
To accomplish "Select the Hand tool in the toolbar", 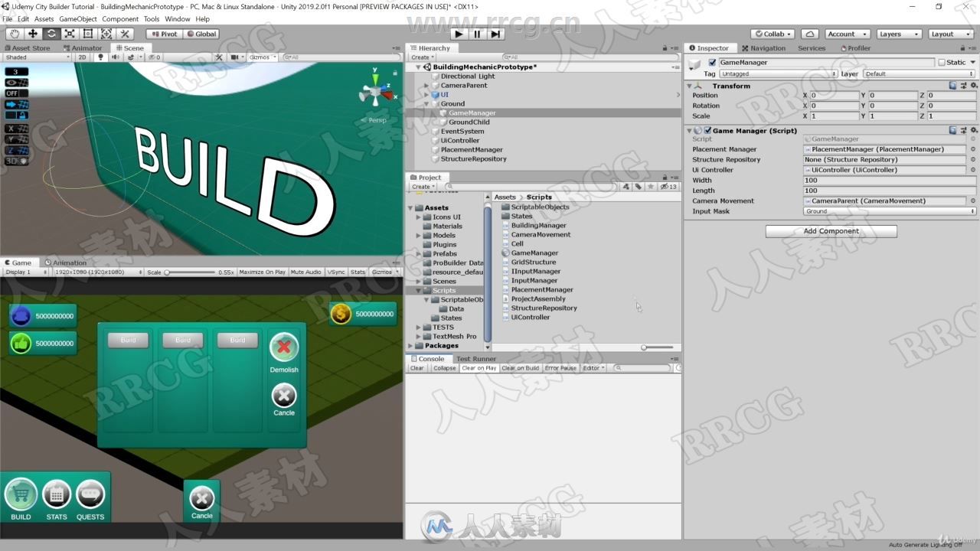I will (15, 34).
